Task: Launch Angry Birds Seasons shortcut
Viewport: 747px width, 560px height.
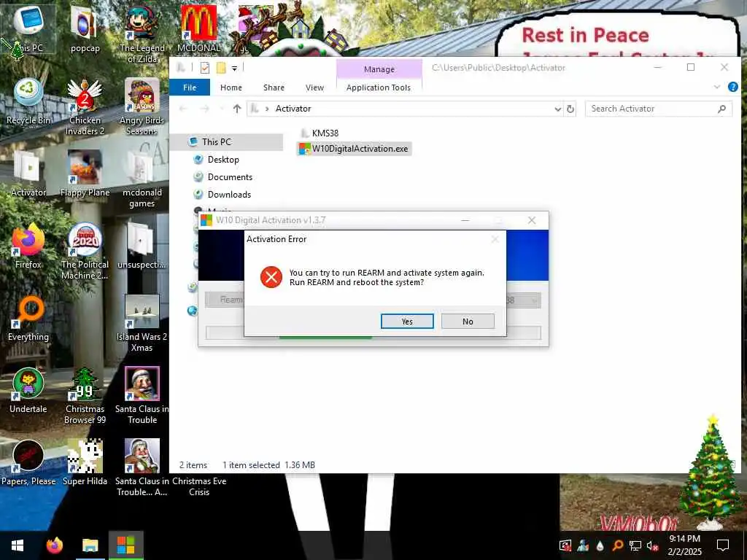Action: click(142, 106)
